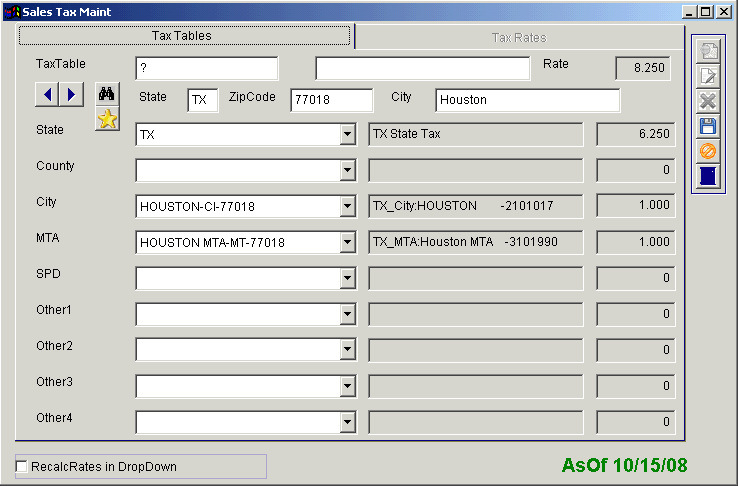Screen dimensions: 738x486
Task: Switch to the Tax Rates tab
Action: [x=519, y=37]
